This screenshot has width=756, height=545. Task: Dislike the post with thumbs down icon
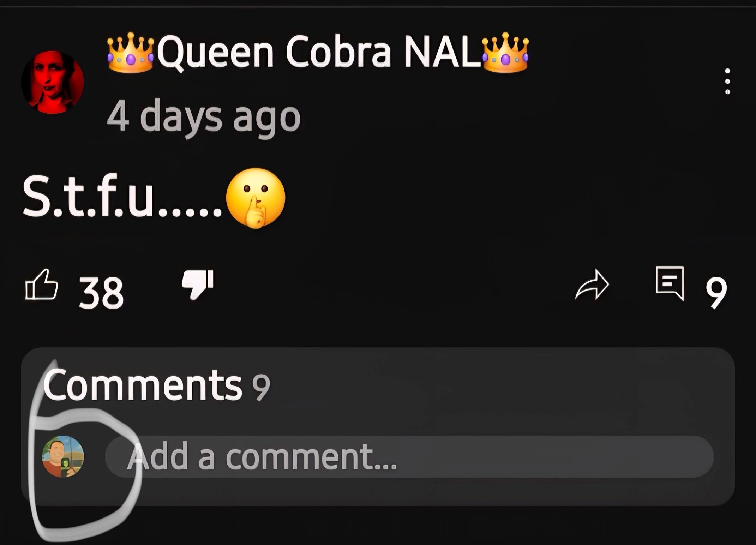coord(198,285)
